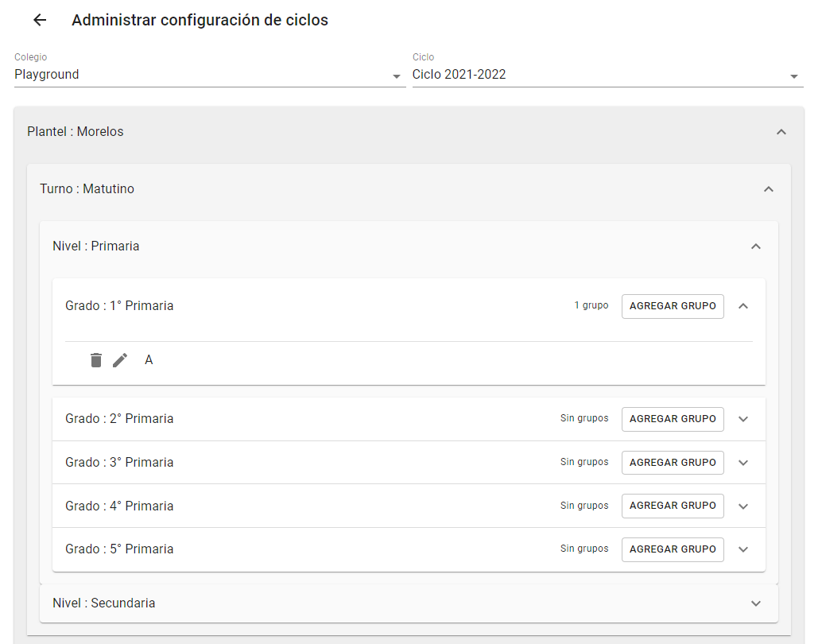Collapse the Plantel Morelos section chevron

[781, 131]
